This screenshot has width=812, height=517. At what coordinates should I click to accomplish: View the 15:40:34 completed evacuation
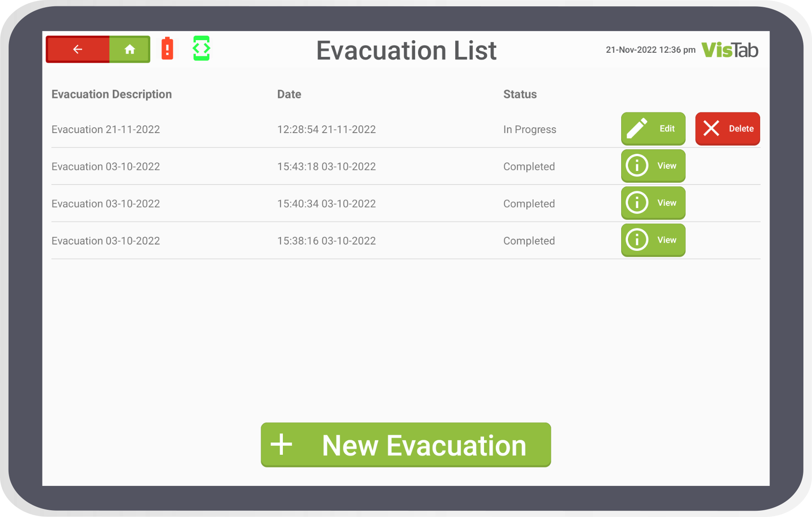pyautogui.click(x=653, y=203)
